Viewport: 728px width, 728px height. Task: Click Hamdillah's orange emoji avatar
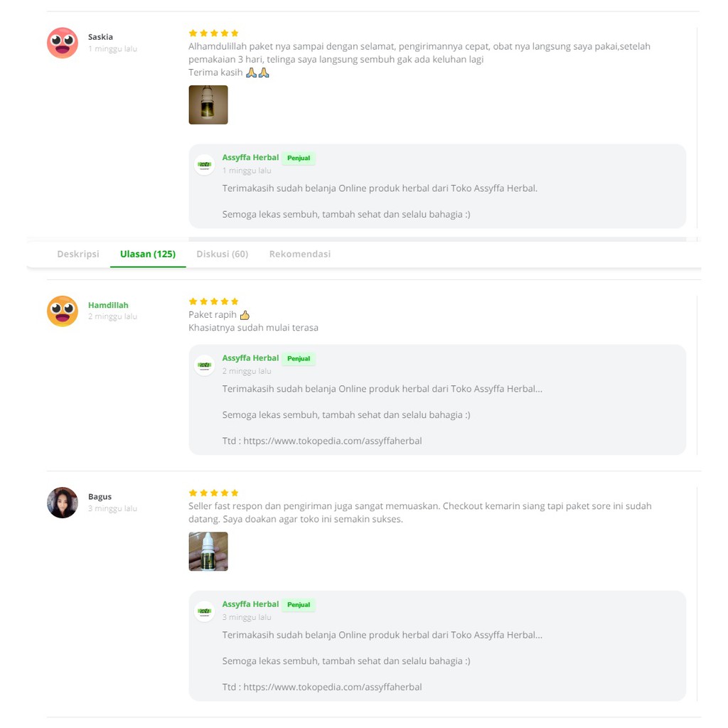(63, 311)
